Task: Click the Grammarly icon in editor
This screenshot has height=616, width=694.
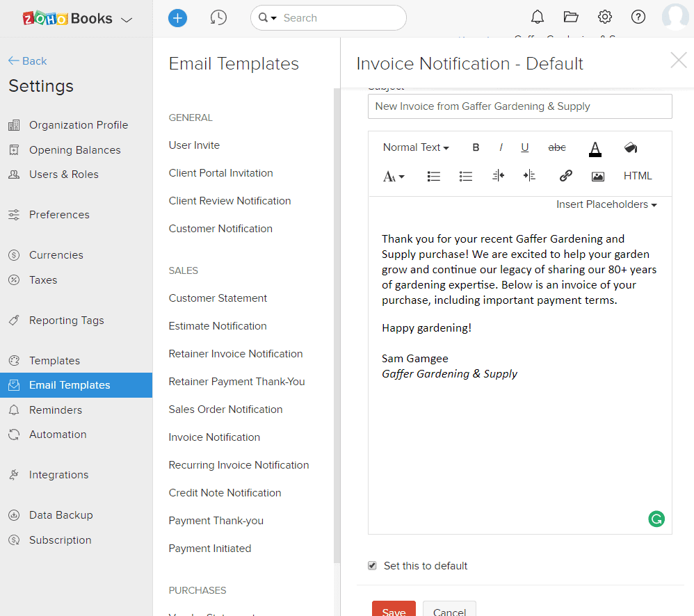Action: (656, 519)
